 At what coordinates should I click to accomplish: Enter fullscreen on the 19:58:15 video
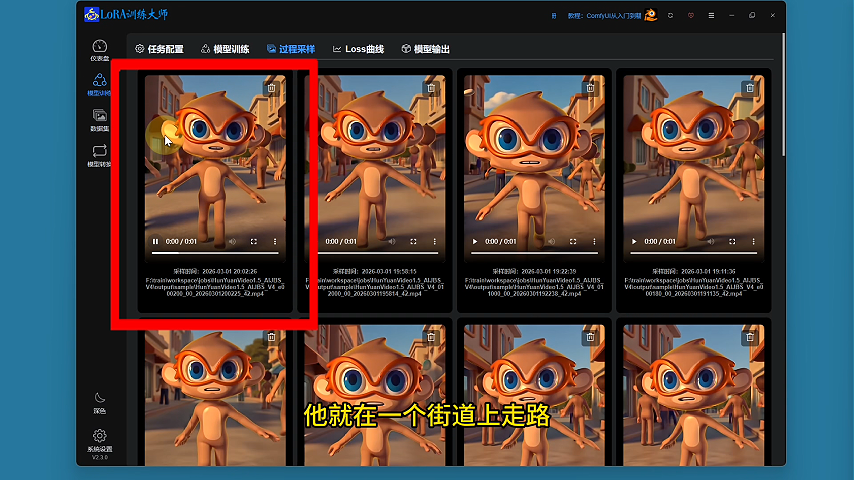pos(413,241)
